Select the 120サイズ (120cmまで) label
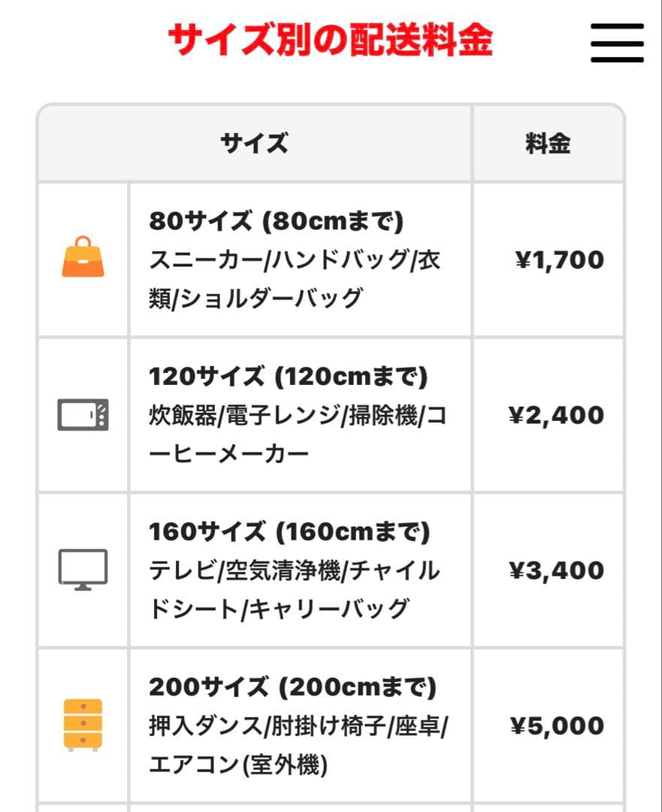This screenshot has height=812, width=662. [288, 376]
